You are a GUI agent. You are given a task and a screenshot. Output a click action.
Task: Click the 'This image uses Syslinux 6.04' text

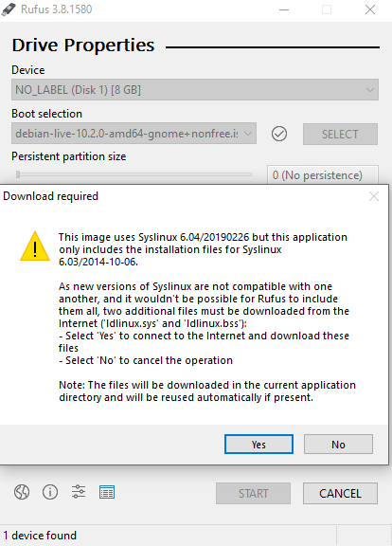pos(204,249)
